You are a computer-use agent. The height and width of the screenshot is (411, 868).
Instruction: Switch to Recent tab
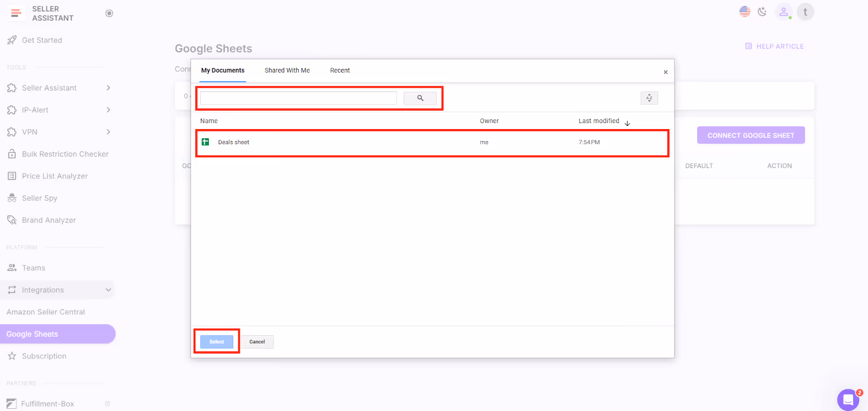340,70
